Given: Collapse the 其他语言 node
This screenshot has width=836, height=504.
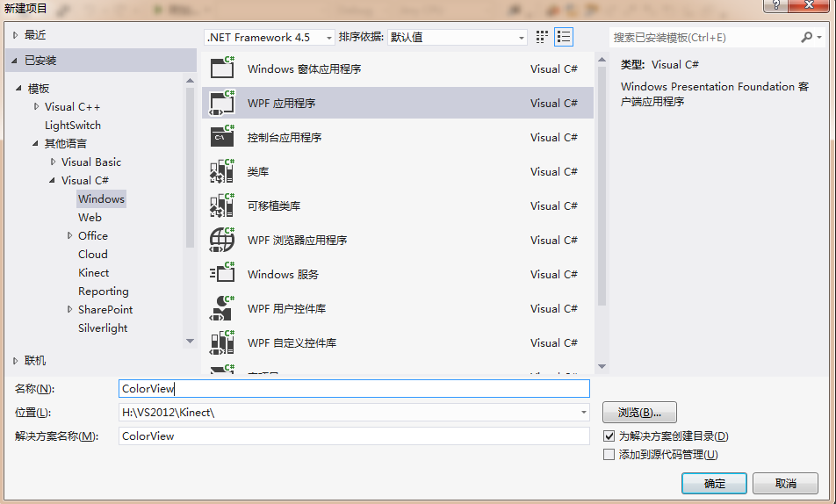Looking at the screenshot, I should (x=35, y=143).
